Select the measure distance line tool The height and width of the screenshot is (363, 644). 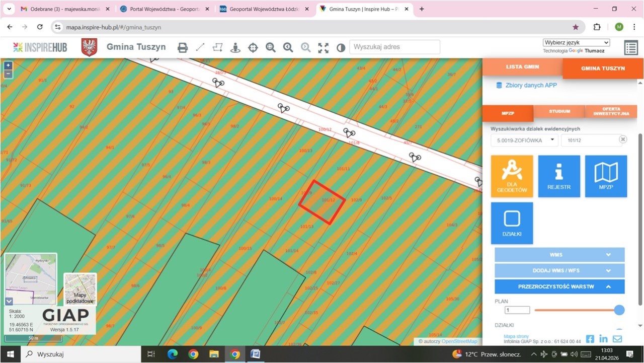point(200,47)
